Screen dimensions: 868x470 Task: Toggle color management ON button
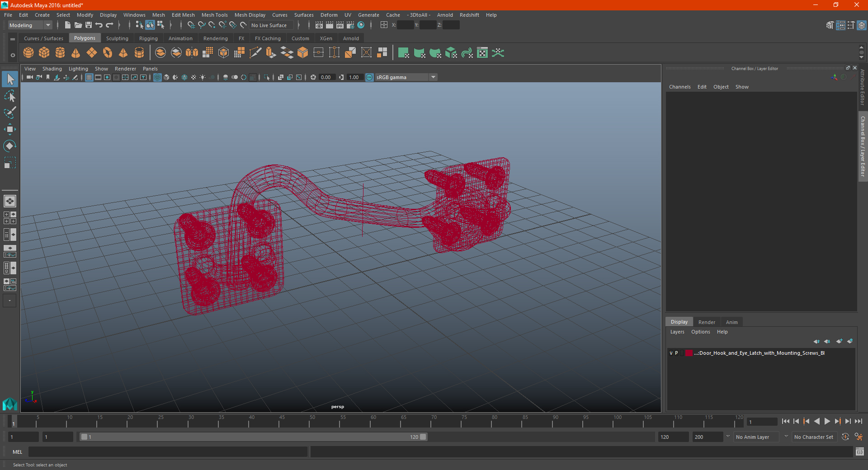coord(369,77)
